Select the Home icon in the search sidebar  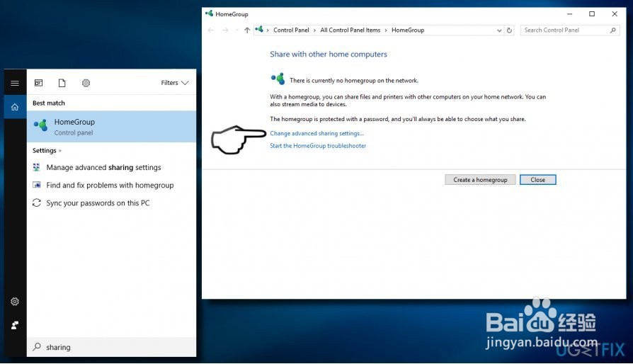(15, 107)
